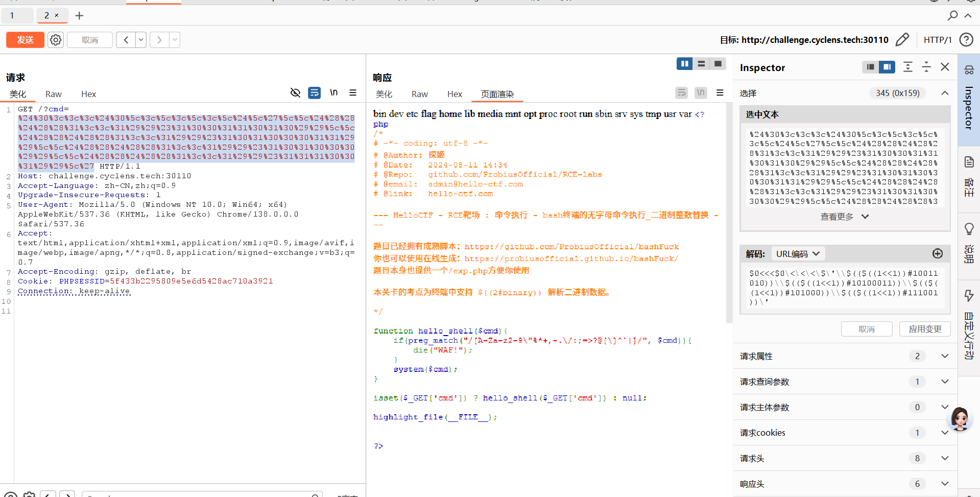This screenshot has height=497, width=980.
Task: Add a new Repeater tab
Action: (79, 16)
